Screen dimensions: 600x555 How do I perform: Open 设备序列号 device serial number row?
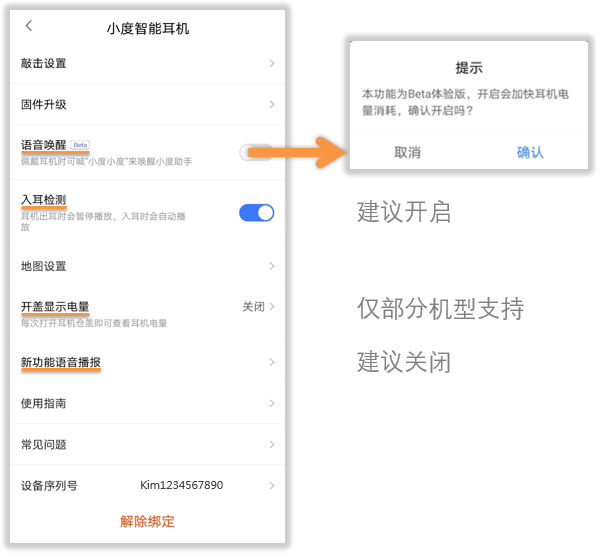147,485
